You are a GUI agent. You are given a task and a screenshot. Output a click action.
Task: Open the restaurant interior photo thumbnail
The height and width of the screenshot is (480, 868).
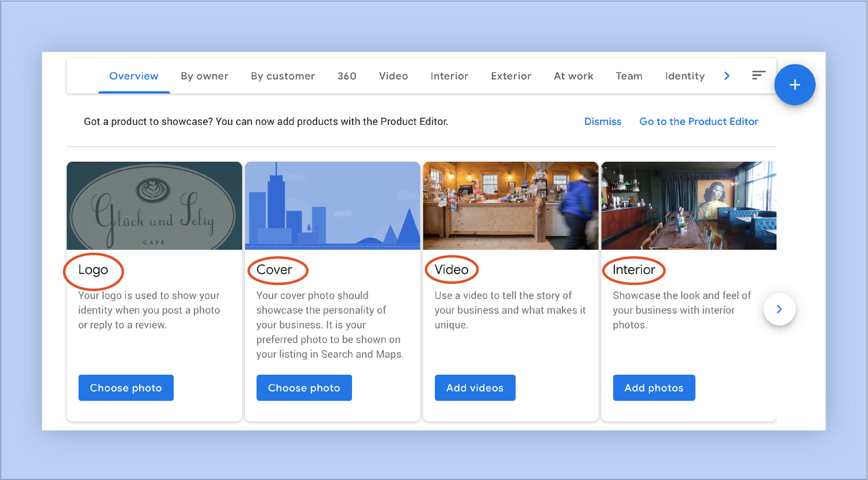point(689,205)
